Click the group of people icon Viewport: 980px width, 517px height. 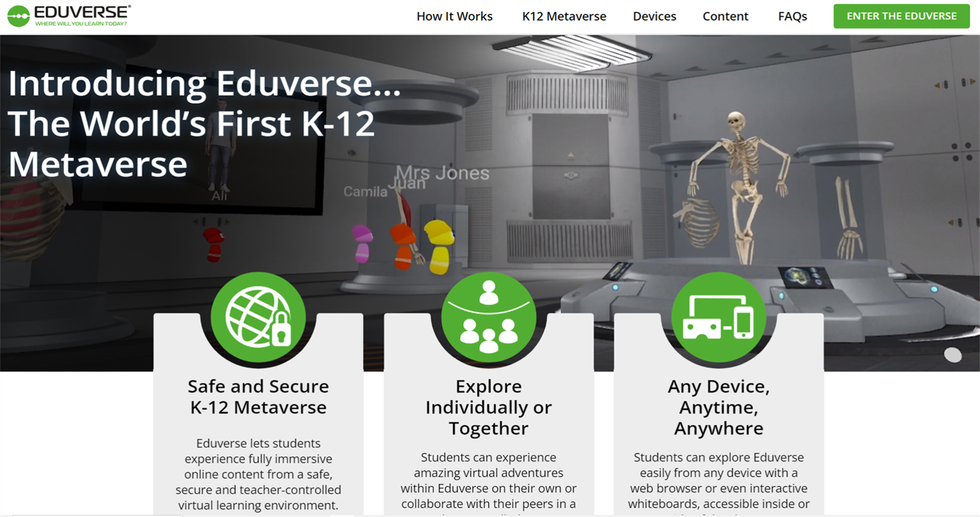click(489, 318)
